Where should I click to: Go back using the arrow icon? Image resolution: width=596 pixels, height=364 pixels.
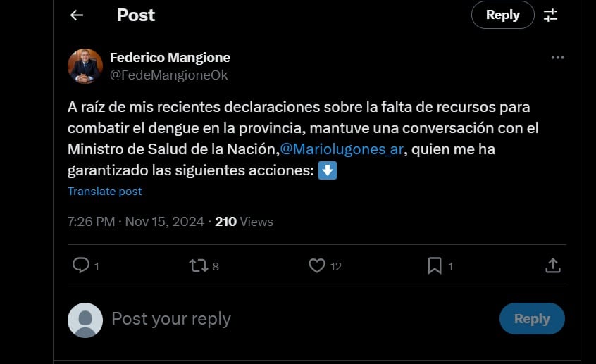[x=77, y=15]
